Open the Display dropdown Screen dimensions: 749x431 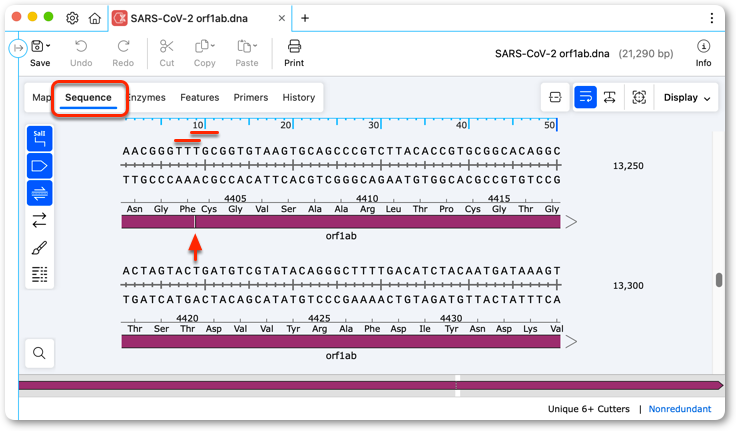point(687,97)
